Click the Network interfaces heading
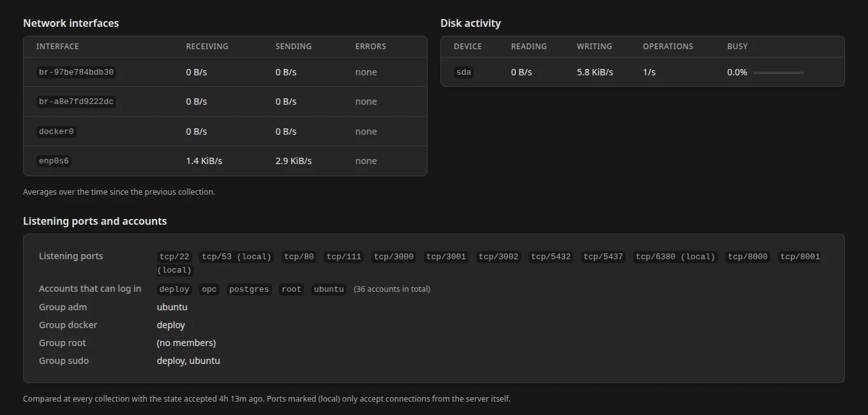 pos(71,23)
